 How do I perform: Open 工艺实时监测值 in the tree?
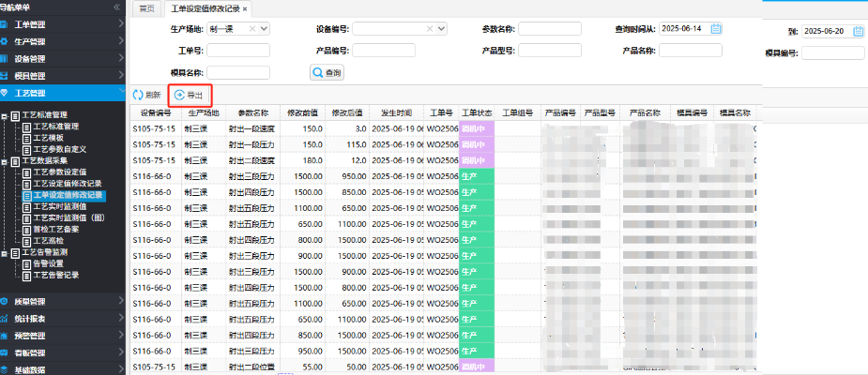(x=60, y=207)
